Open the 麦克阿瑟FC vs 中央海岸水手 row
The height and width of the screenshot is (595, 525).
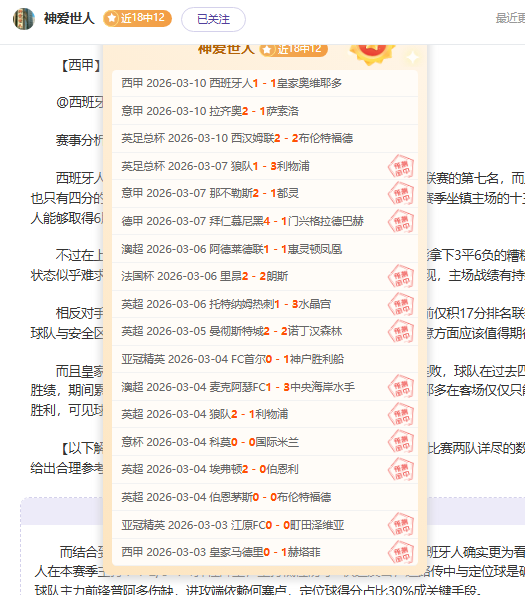pyautogui.click(x=265, y=387)
